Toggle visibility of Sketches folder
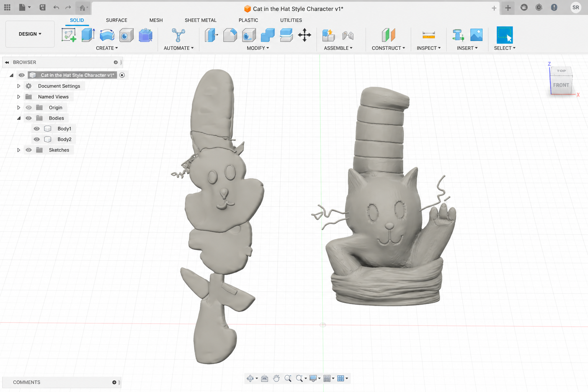Image resolution: width=588 pixels, height=392 pixels. pos(29,150)
